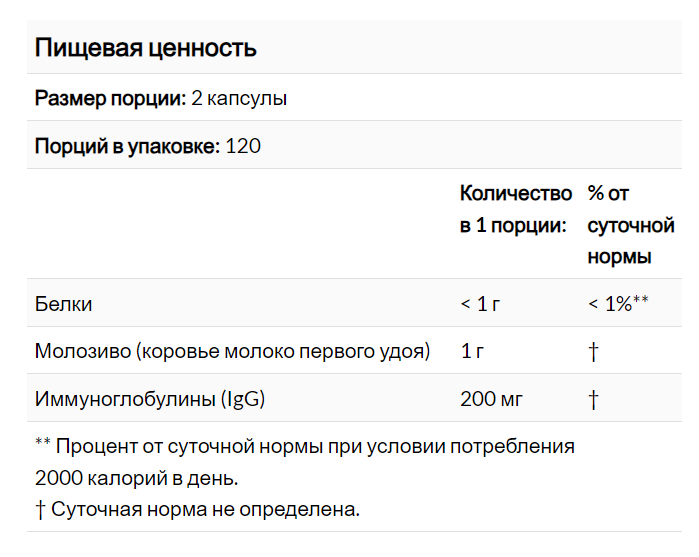Click the '200 мг' immunoglobulin amount

[491, 399]
